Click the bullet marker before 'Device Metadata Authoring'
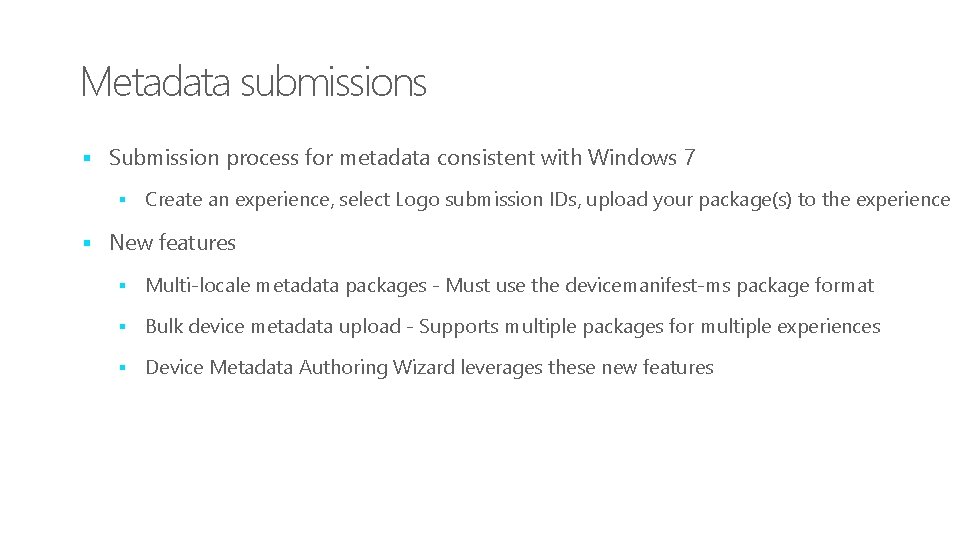This screenshot has width=960, height=540. [122, 368]
